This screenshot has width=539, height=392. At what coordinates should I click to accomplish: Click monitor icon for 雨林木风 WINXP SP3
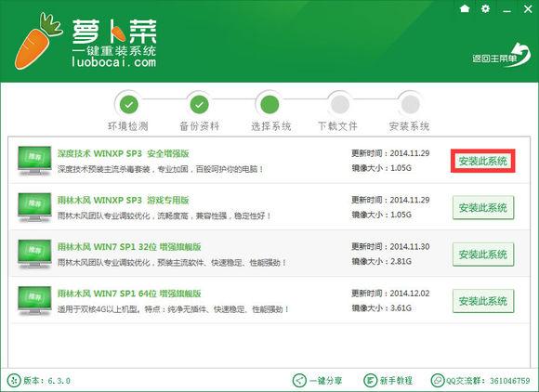pyautogui.click(x=34, y=207)
